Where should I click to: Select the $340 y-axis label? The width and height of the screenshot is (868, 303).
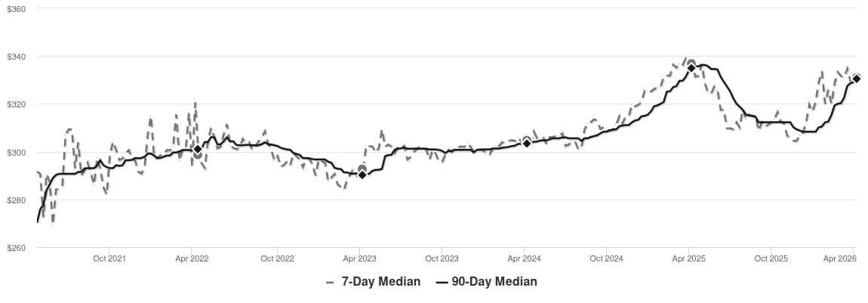pyautogui.click(x=16, y=57)
